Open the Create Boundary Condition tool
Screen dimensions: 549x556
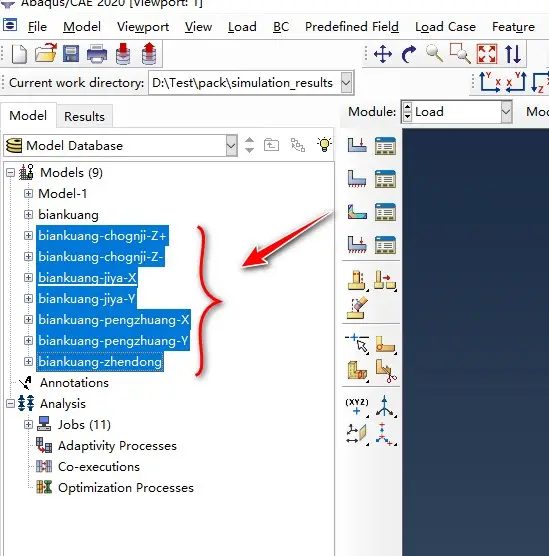tap(357, 178)
